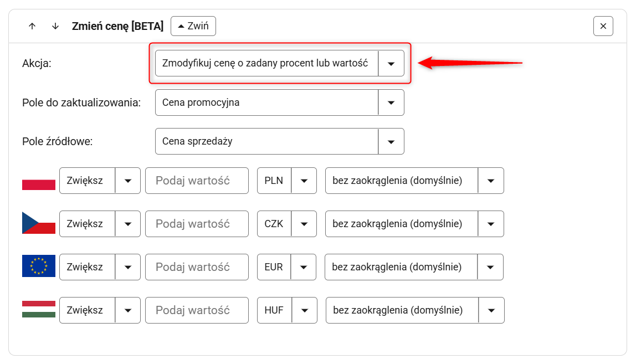The image size is (636, 364).
Task: Expand the Pole źródłowe dropdown
Action: [279, 141]
